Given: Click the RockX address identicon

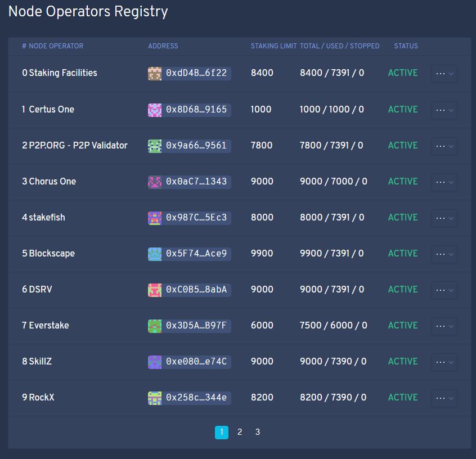Looking at the screenshot, I should pos(155,398).
